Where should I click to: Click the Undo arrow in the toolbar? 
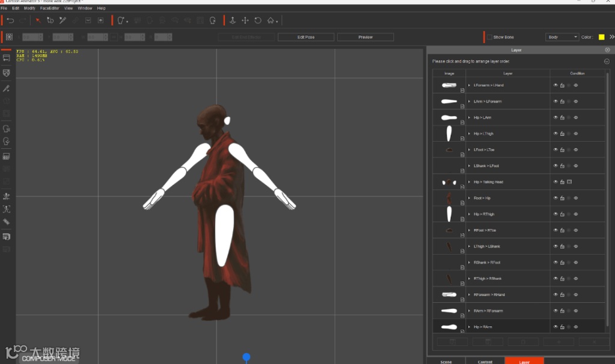pyautogui.click(x=10, y=20)
